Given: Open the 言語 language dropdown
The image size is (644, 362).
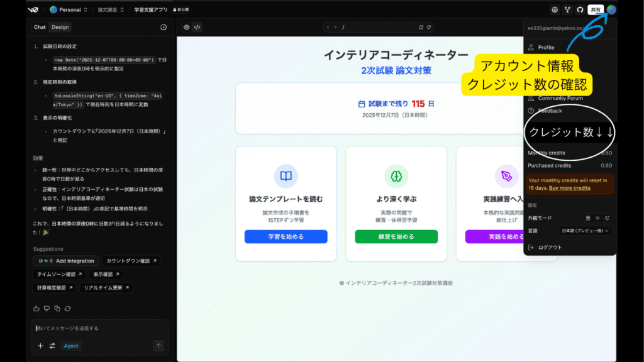Looking at the screenshot, I should 586,231.
